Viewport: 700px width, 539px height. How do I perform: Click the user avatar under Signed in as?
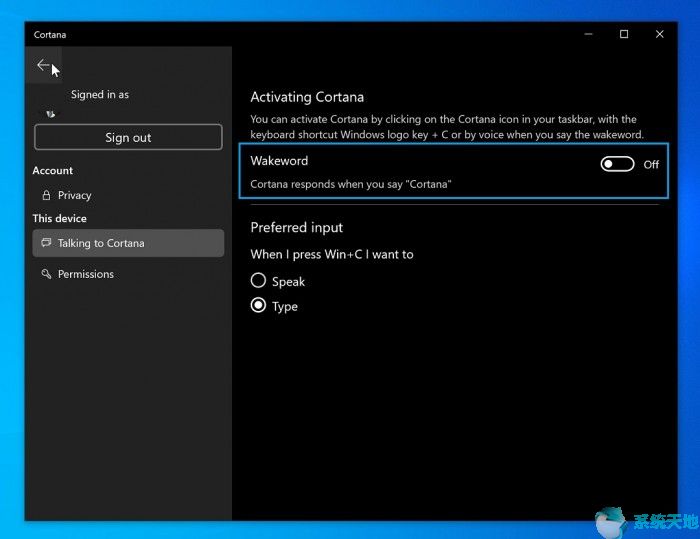(x=50, y=114)
